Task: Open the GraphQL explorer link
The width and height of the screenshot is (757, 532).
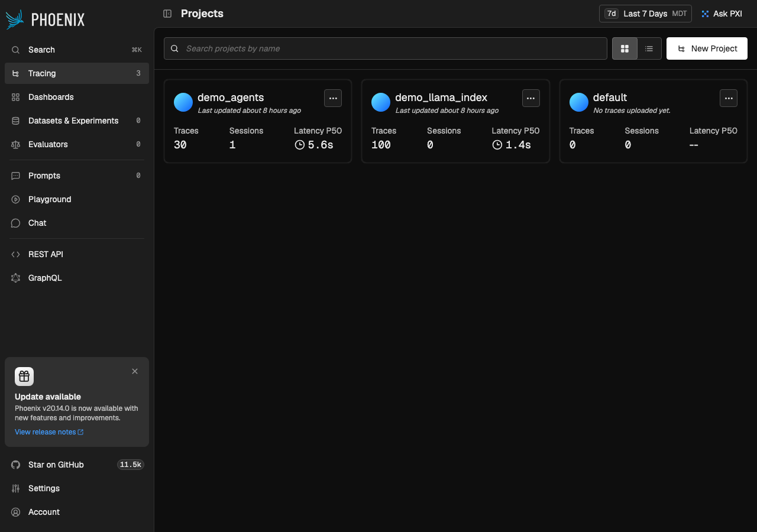Action: pos(77,278)
